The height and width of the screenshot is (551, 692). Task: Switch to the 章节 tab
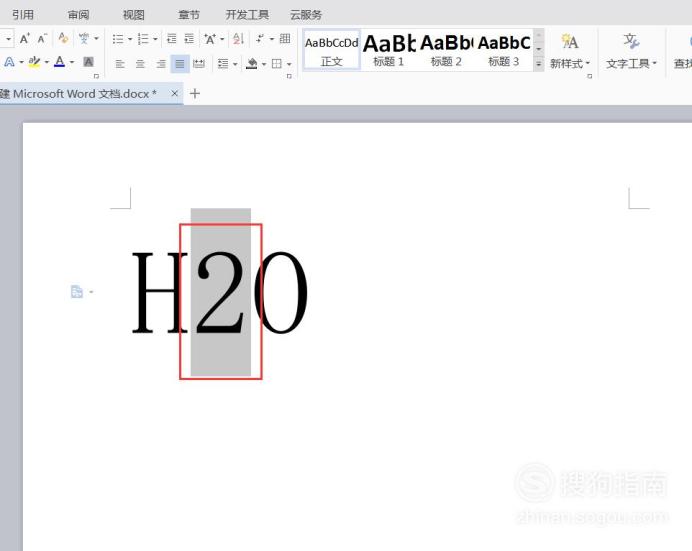pos(189,15)
